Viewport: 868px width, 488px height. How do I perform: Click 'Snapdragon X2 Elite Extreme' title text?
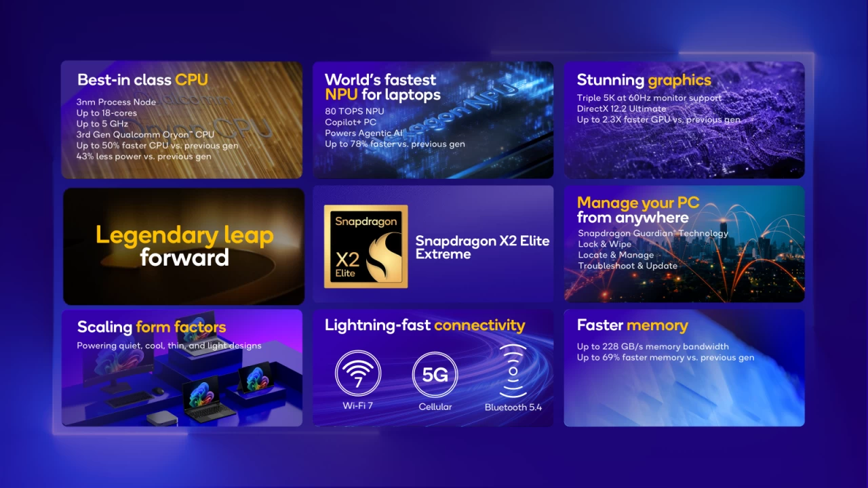(482, 247)
